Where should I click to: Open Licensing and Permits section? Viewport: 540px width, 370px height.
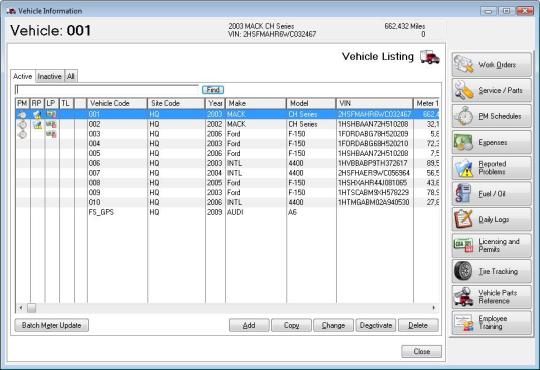tap(491, 245)
